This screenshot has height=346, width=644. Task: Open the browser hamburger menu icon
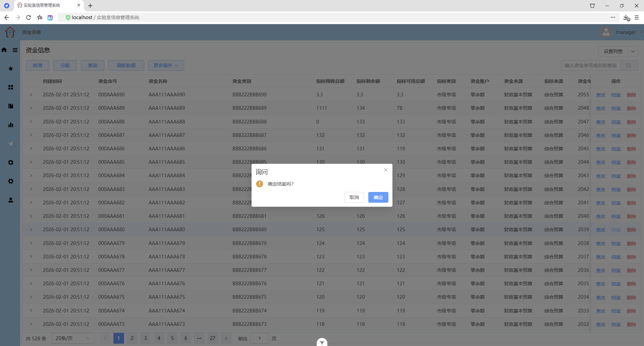(637, 17)
